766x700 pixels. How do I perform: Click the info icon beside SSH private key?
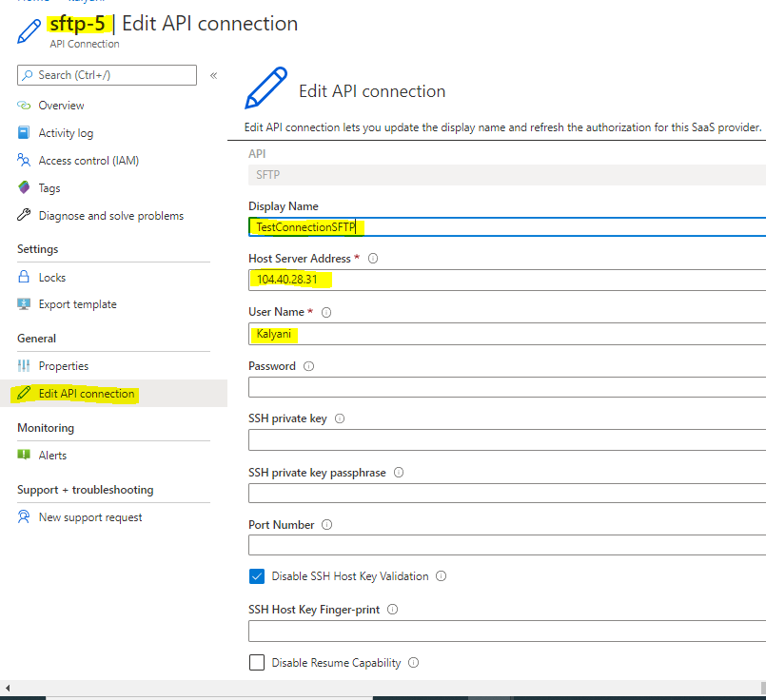coord(340,418)
